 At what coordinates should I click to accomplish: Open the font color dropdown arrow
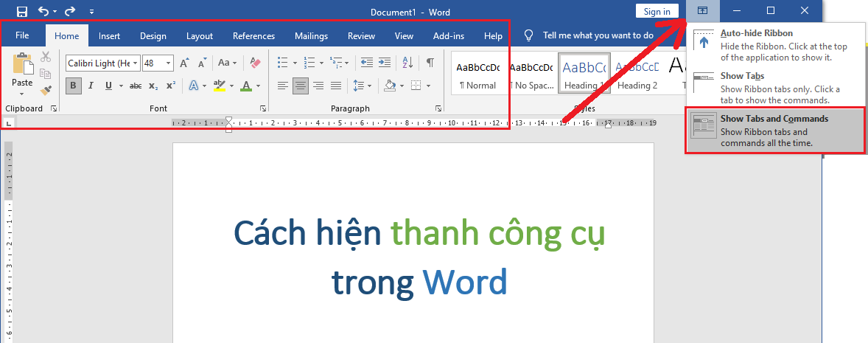click(x=259, y=86)
